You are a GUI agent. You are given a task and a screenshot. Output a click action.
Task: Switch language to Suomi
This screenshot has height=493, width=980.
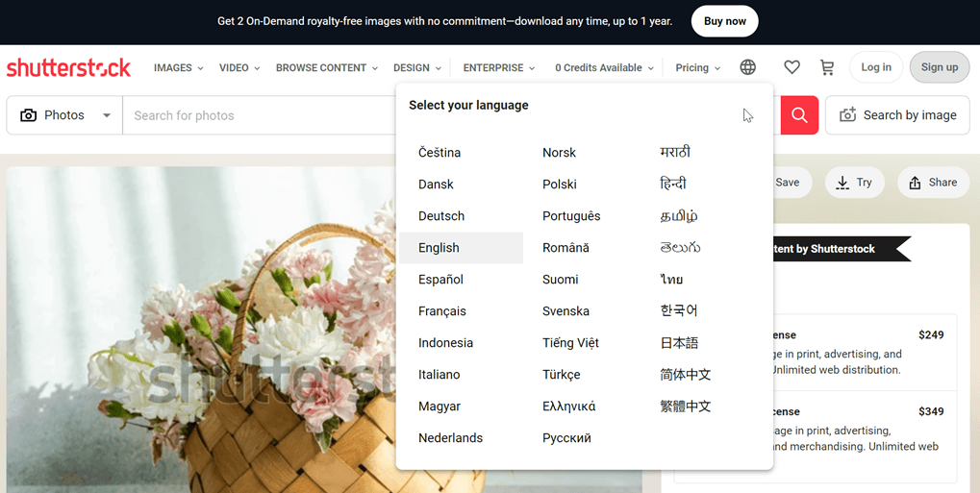coord(560,280)
